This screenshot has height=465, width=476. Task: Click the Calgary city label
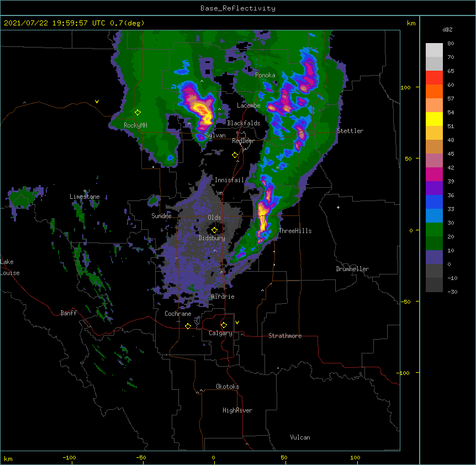pyautogui.click(x=221, y=333)
